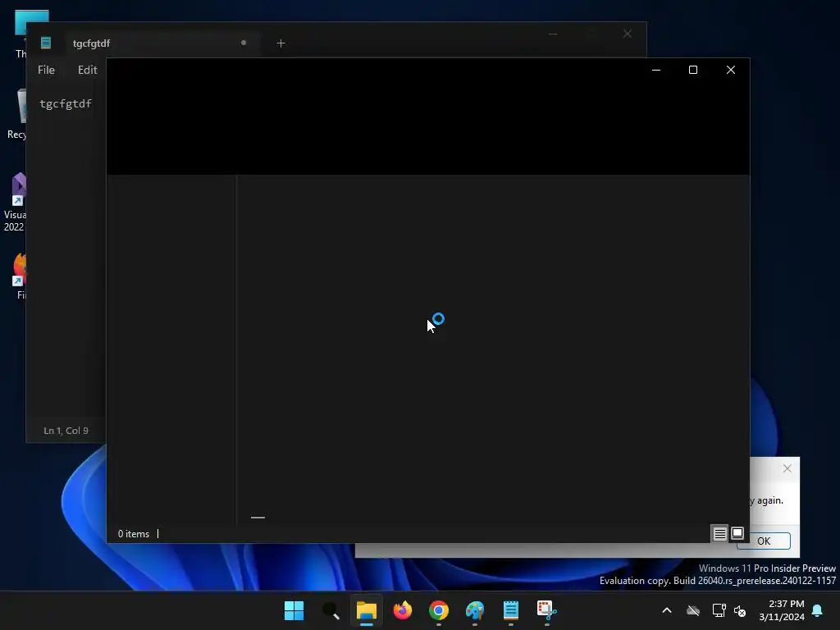Click the muted volume tray icon
The height and width of the screenshot is (630, 840).
pos(740,610)
